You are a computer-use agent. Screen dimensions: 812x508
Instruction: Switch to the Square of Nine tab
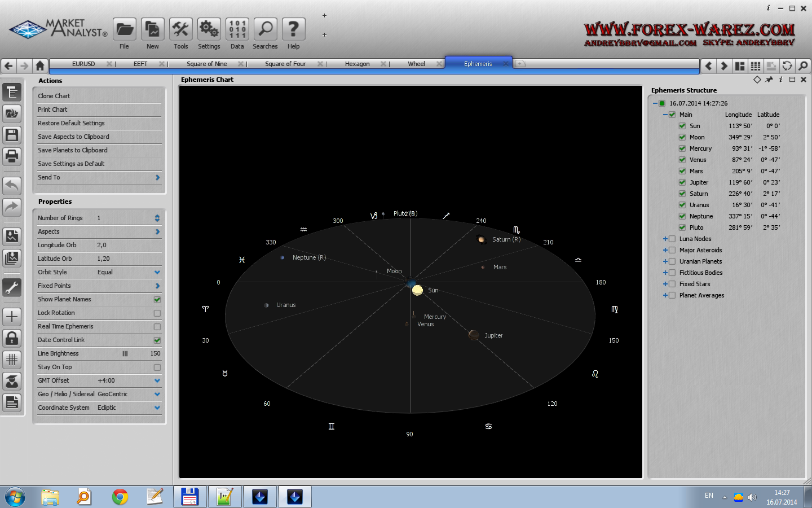(x=206, y=64)
